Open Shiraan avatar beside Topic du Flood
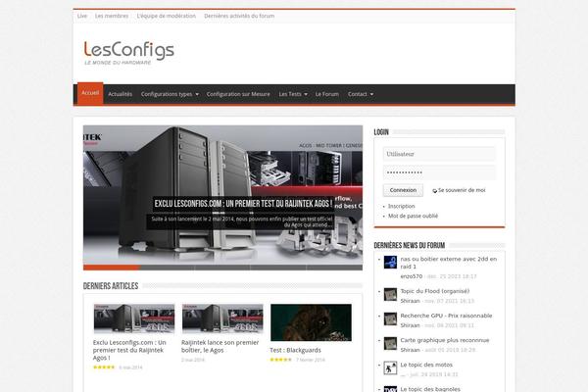 tap(390, 294)
